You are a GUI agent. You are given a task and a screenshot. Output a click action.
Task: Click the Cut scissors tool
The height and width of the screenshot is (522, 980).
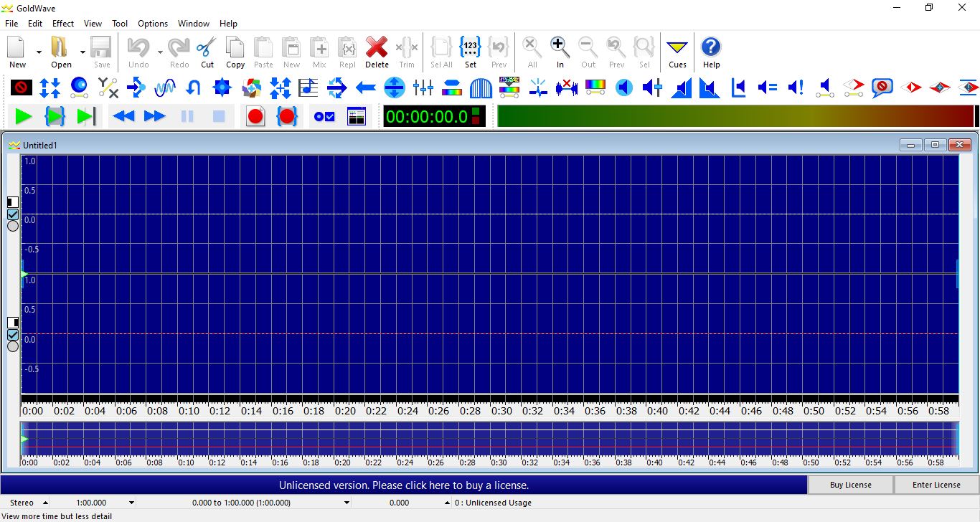(207, 52)
